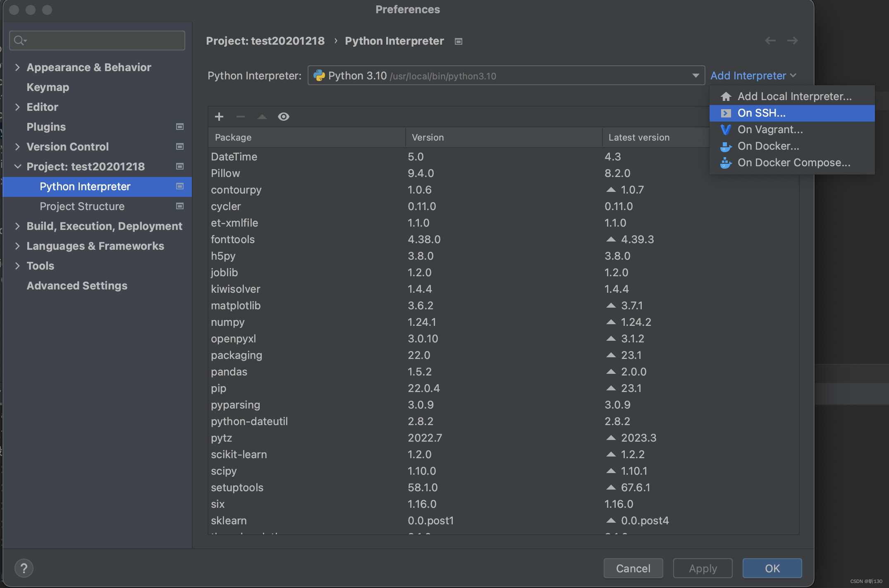Screen dimensions: 889x588
Task: Click the Apply button
Action: pos(702,568)
